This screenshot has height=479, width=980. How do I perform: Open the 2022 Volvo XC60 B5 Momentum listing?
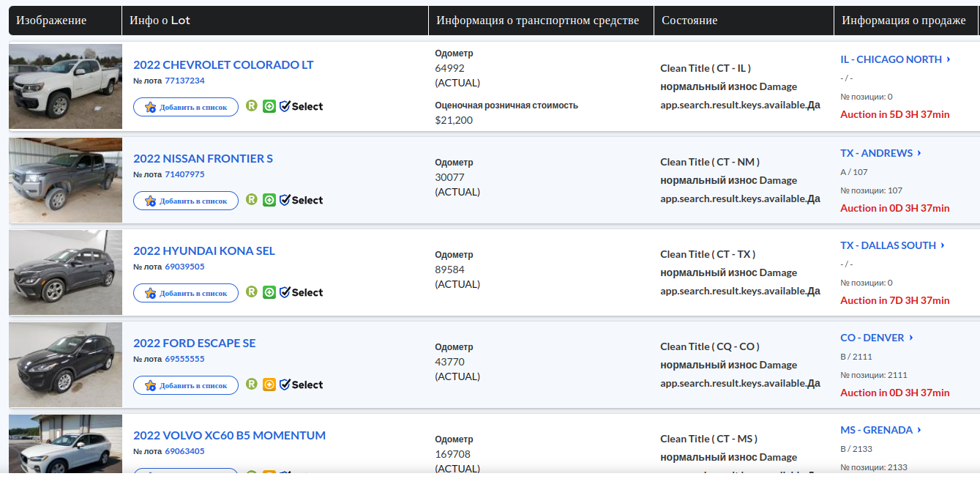(229, 435)
